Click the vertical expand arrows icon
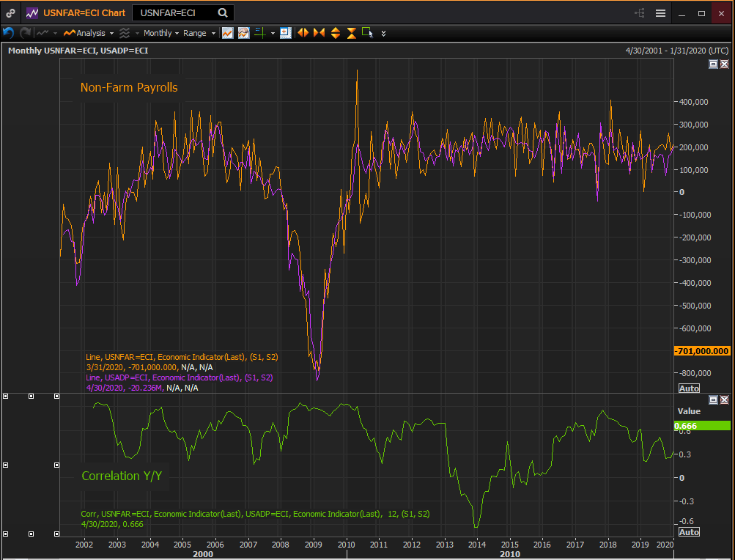This screenshot has height=560, width=735. click(336, 33)
